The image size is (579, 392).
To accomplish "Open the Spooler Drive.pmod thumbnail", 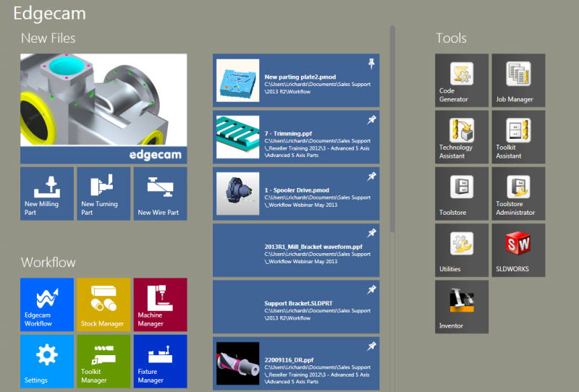I will (238, 194).
